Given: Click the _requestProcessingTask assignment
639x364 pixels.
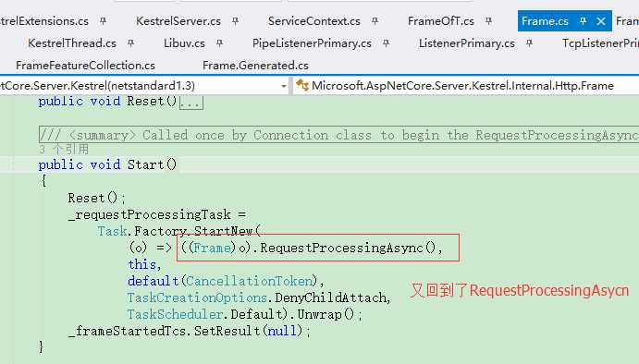Looking at the screenshot, I should click(x=157, y=214).
